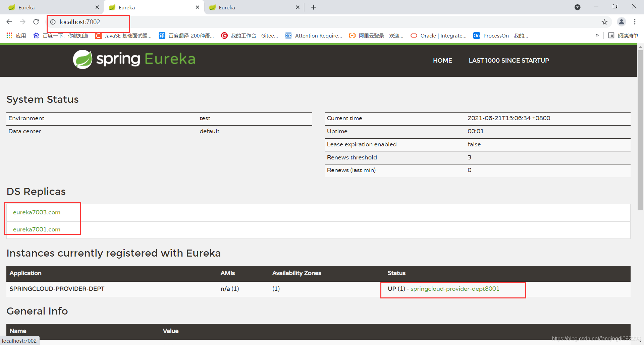Open LAST 1000 SINCE STARTUP page
644x345 pixels.
[509, 61]
